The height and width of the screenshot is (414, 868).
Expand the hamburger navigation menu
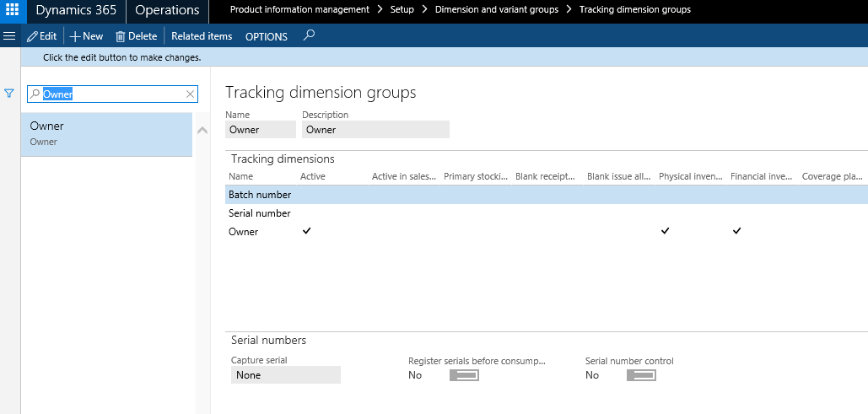pyautogui.click(x=9, y=36)
